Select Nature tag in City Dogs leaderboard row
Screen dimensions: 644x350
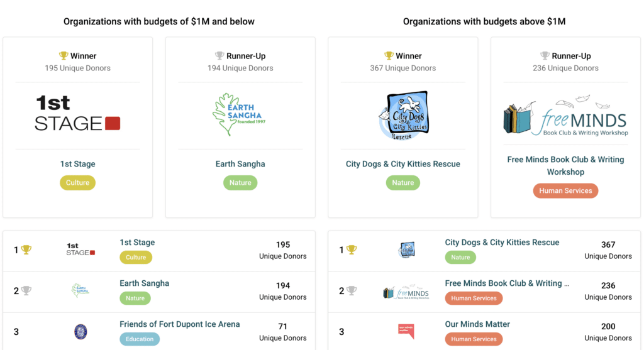pos(460,257)
